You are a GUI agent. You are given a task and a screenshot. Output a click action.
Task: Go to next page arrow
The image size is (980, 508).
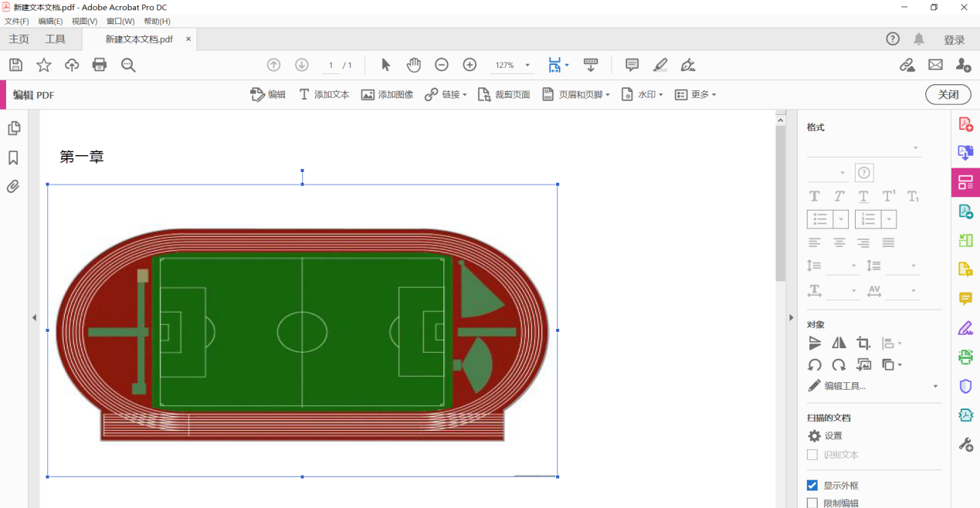pos(302,65)
